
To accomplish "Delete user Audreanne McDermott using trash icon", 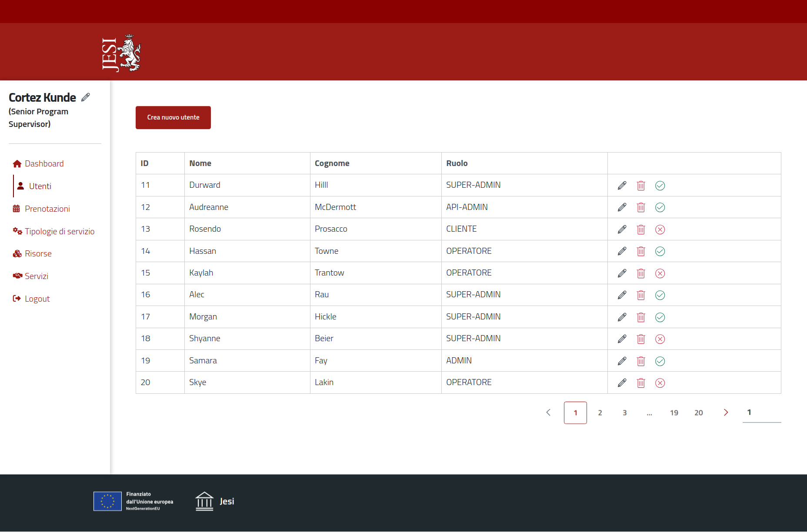I will pyautogui.click(x=641, y=207).
